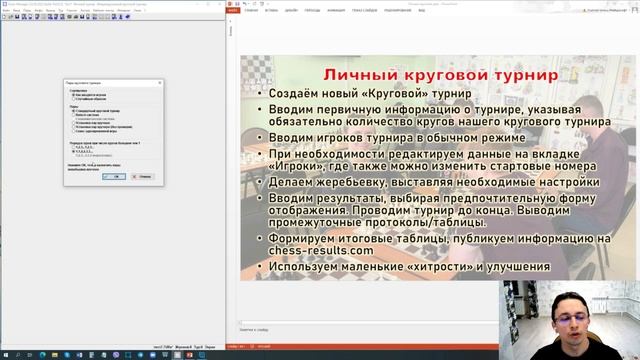Click 'chess-results.com' text on the slide
The width and height of the screenshot is (640, 360).
coord(321,250)
